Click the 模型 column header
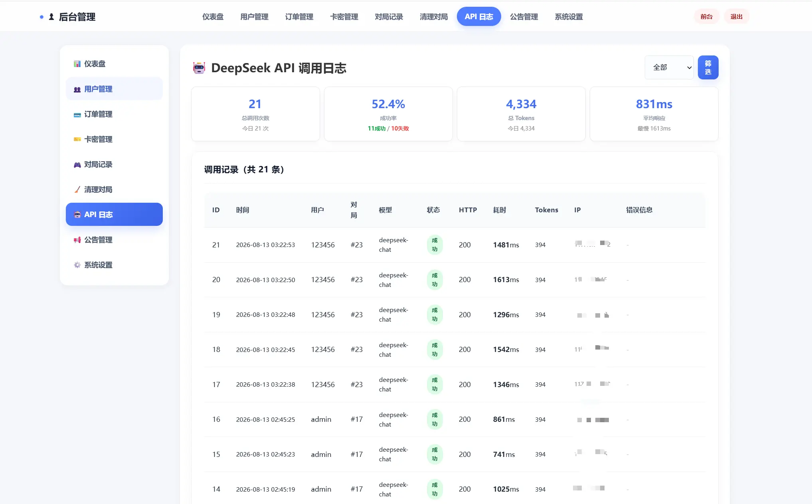 tap(385, 210)
